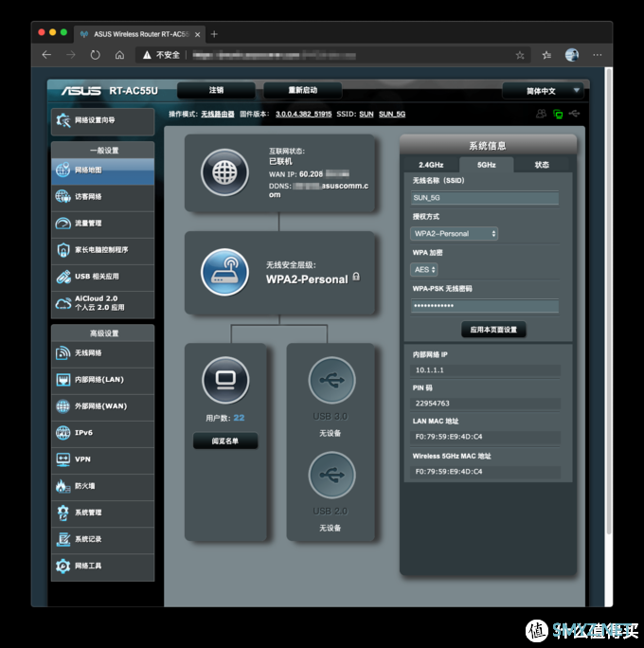The image size is (644, 648).
Task: Open the favorites list icon
Action: (546, 55)
